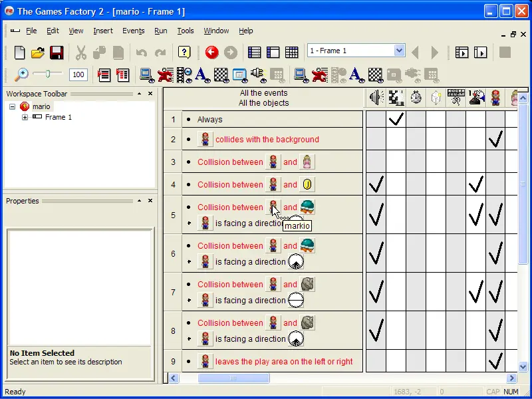The height and width of the screenshot is (399, 532).
Task: Toggle Mario action cell in row 2
Action: coord(495,139)
